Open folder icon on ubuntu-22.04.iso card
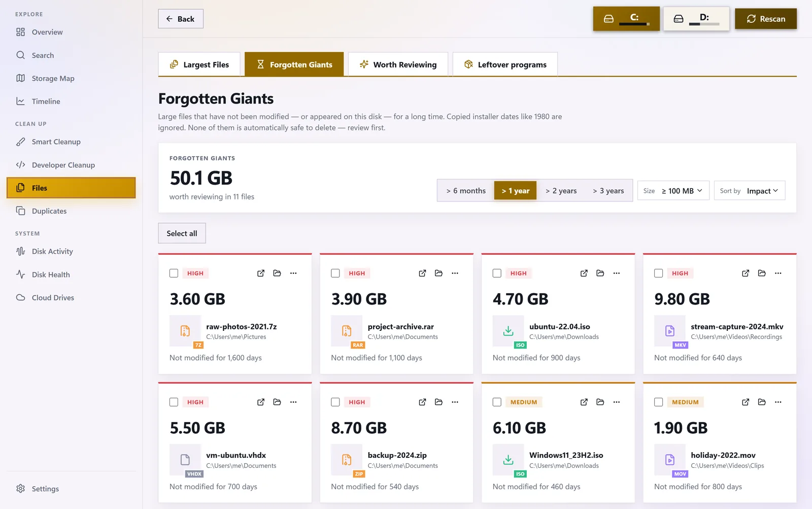This screenshot has height=509, width=812. click(600, 273)
